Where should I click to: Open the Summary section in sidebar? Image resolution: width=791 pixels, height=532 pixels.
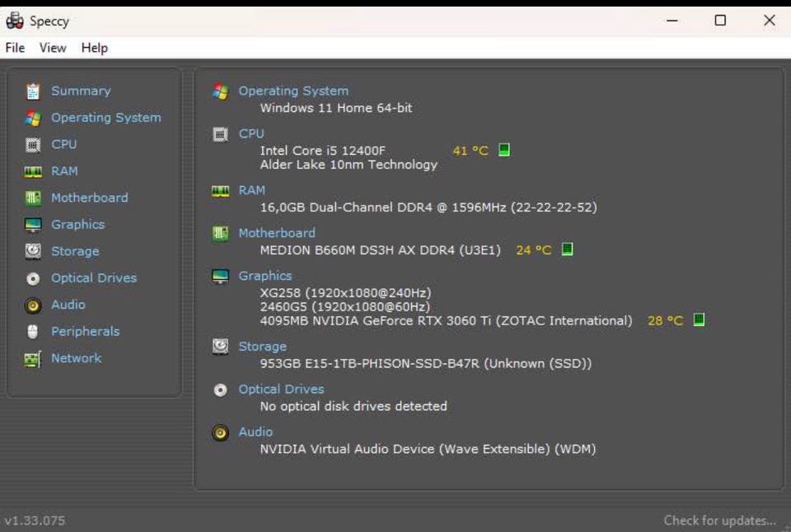click(81, 91)
